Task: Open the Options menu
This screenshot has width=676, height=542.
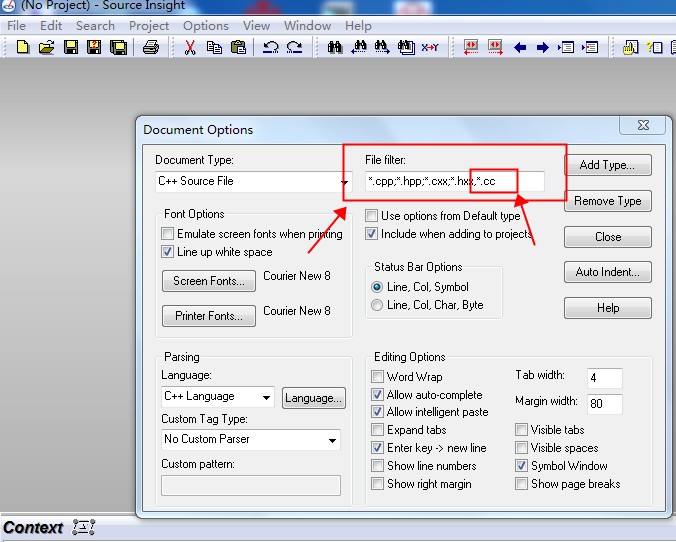Action: [206, 26]
